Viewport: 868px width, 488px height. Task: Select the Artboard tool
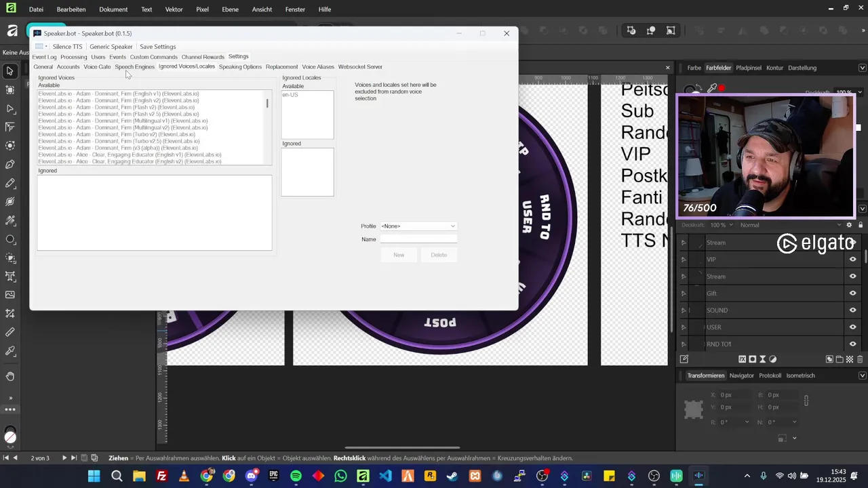(x=10, y=90)
